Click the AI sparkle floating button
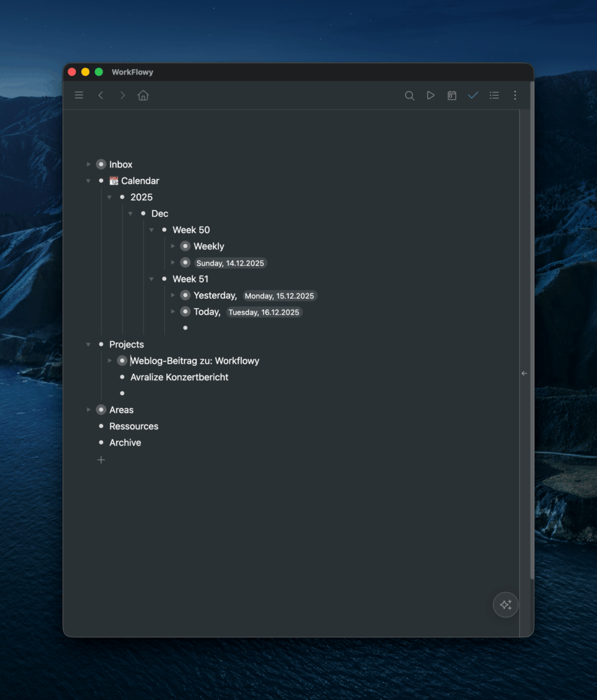 pyautogui.click(x=506, y=605)
